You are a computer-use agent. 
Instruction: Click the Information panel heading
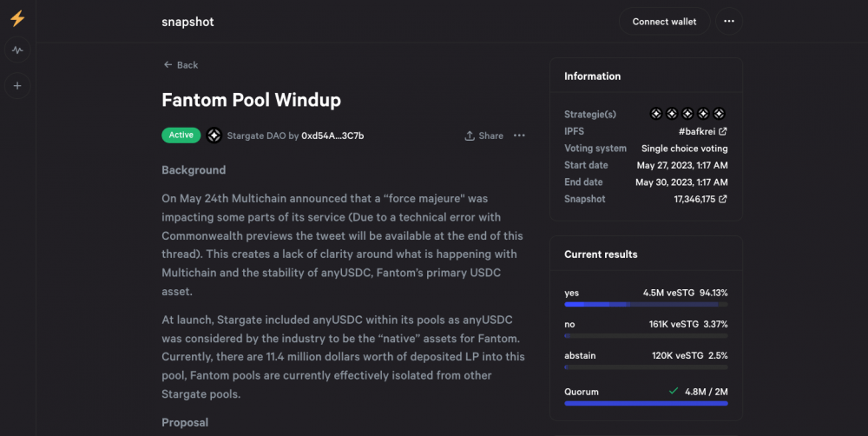pyautogui.click(x=592, y=76)
